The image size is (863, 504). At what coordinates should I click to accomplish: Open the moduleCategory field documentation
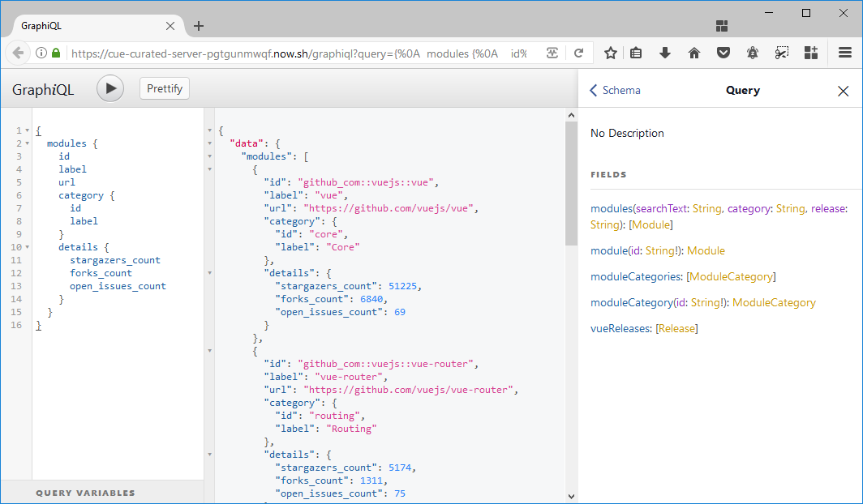632,302
